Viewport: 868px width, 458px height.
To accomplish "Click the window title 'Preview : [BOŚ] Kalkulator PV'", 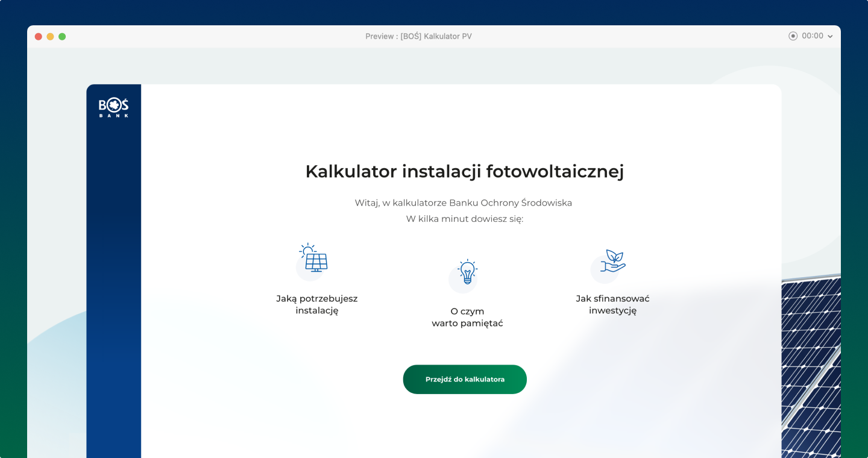I will (x=418, y=36).
